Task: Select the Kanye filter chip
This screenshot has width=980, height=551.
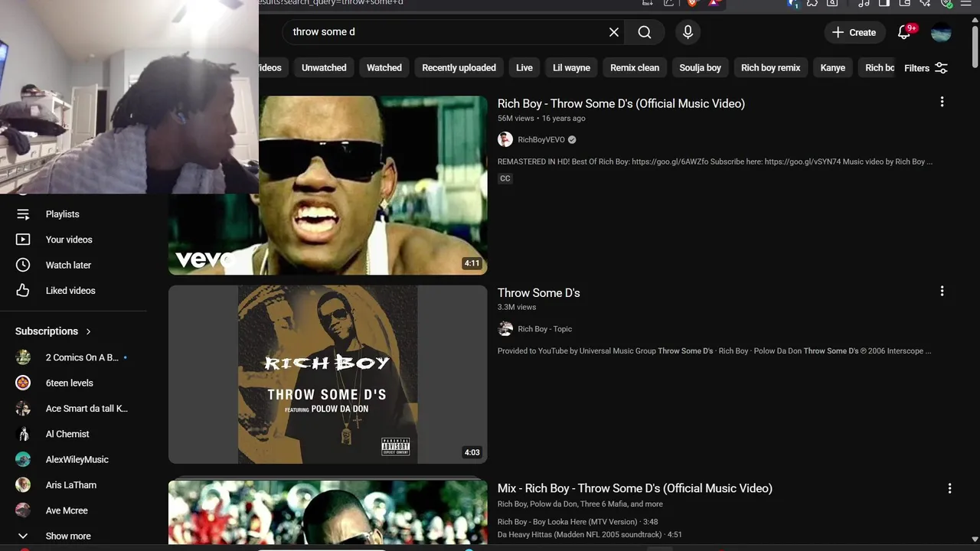Action: 833,68
